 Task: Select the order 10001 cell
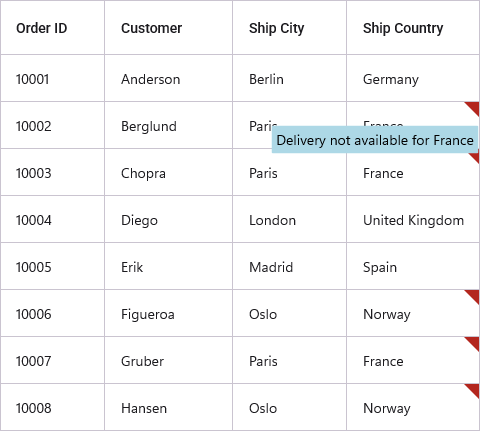pyautogui.click(x=52, y=78)
